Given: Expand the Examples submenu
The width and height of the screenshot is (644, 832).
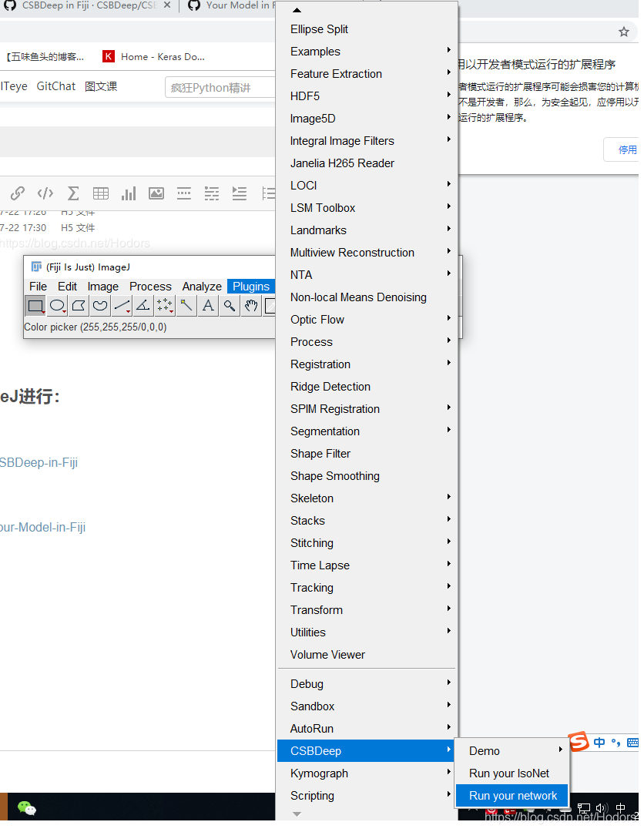Looking at the screenshot, I should [366, 52].
